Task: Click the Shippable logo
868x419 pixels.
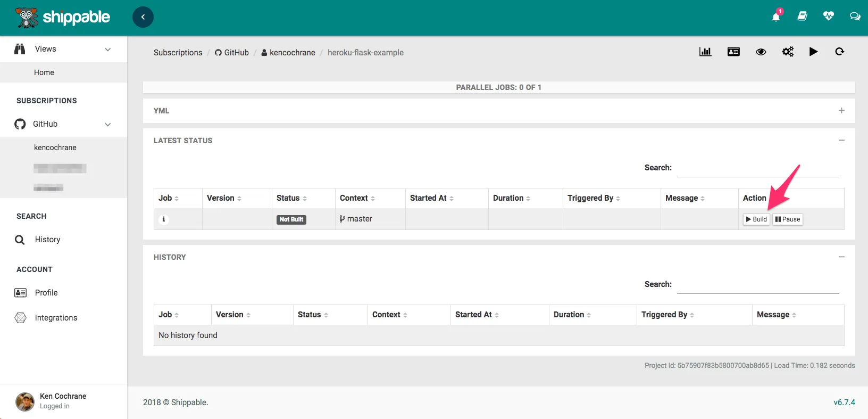Action: coord(63,18)
